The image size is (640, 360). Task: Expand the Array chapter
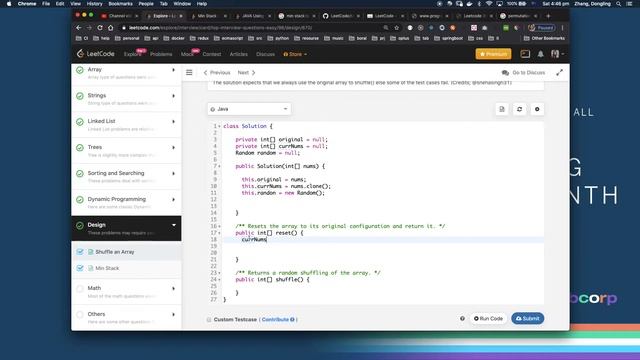pyautogui.click(x=173, y=70)
